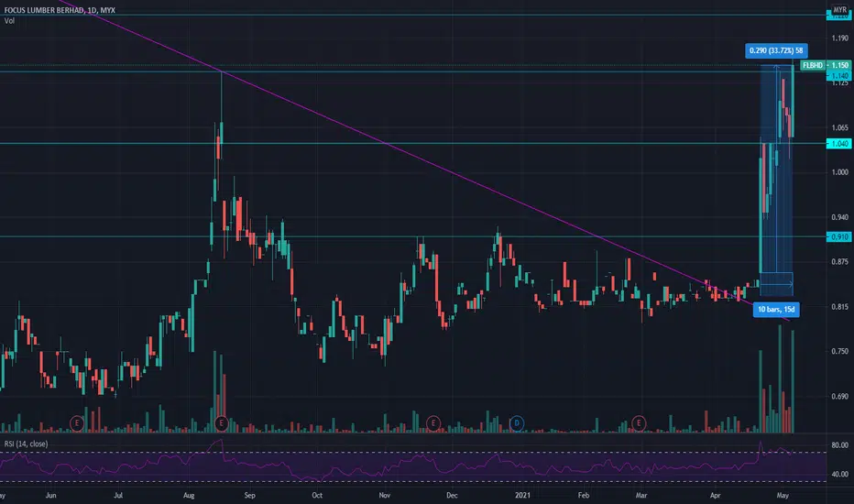Click the 10 bars, 15d measurement label

coord(776,310)
